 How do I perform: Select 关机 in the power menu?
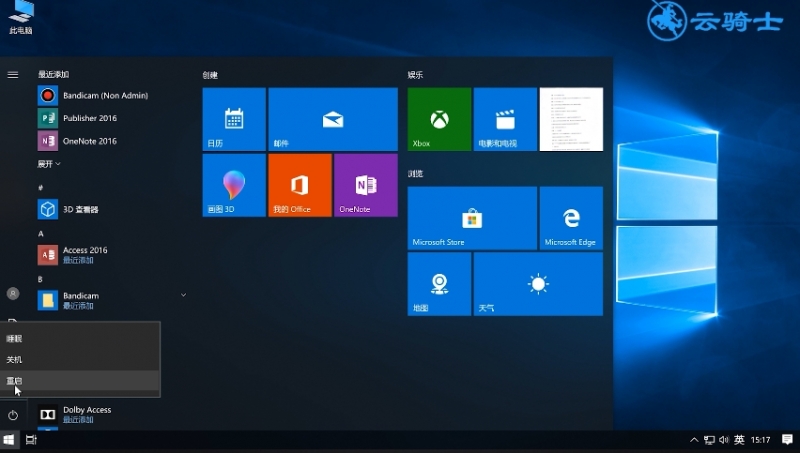80,360
